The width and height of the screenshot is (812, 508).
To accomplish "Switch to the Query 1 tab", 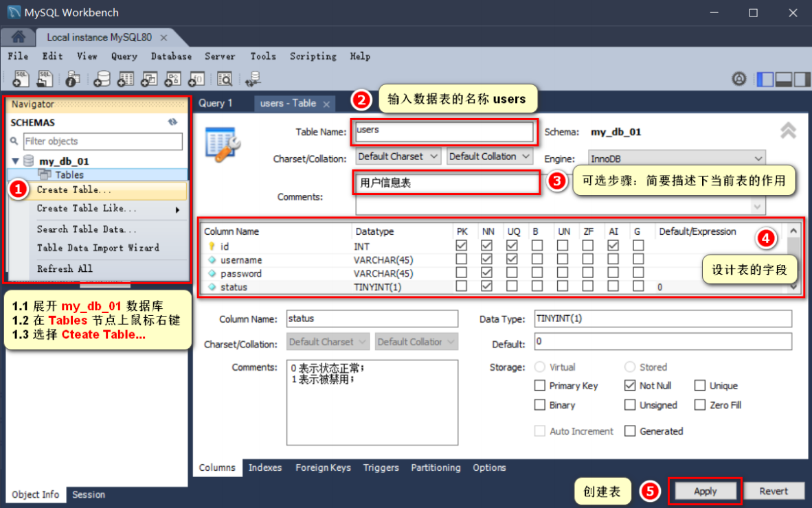I will pyautogui.click(x=216, y=103).
